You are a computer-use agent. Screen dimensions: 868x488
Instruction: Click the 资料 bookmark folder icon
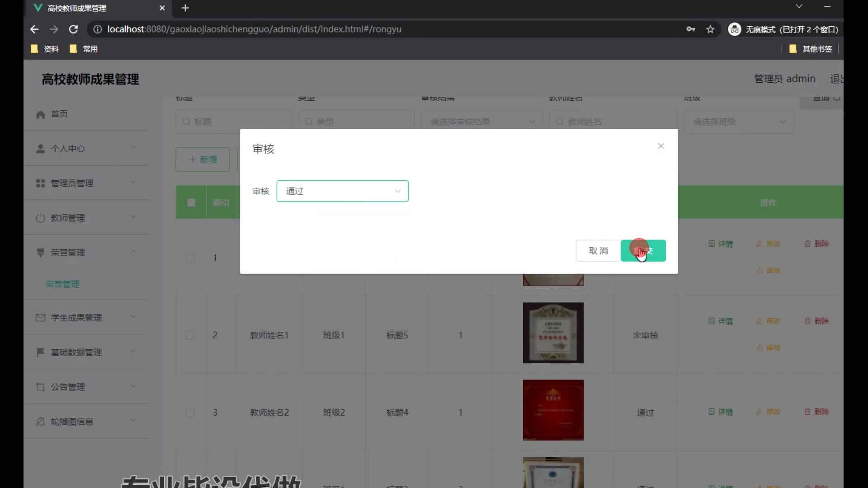34,49
